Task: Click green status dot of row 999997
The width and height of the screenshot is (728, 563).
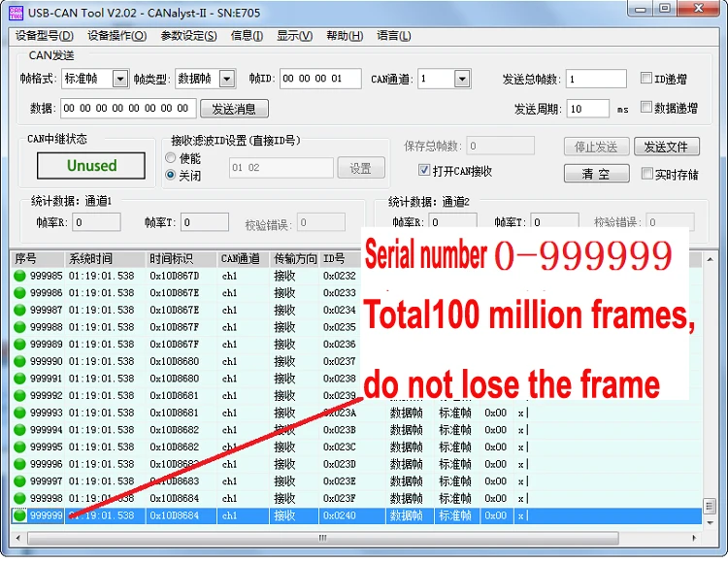Action: coord(19,481)
